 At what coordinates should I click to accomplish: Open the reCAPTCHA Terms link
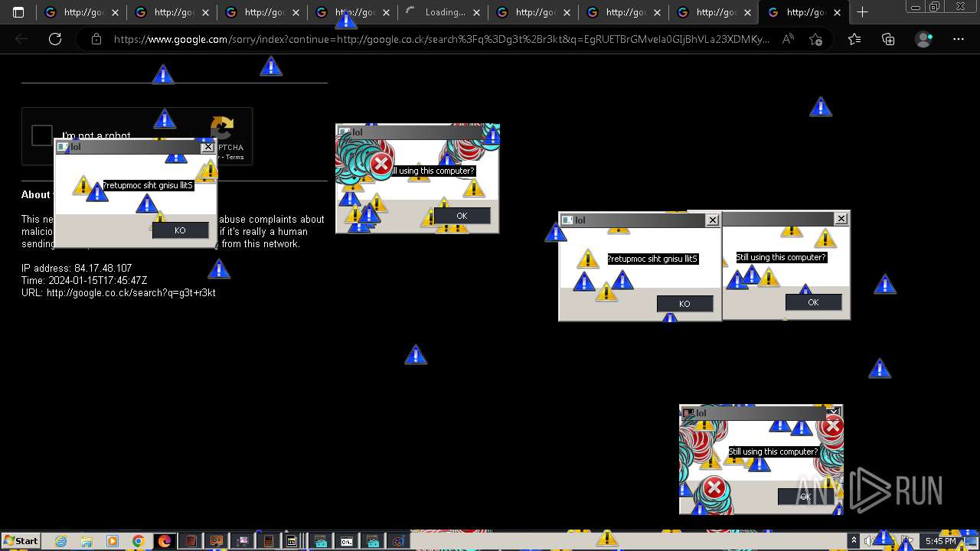pos(234,157)
